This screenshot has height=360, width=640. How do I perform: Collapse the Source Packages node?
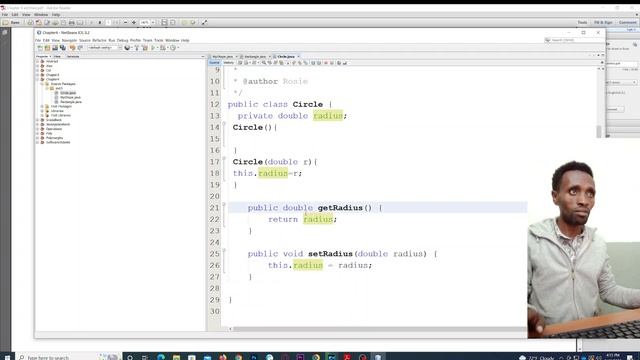(x=42, y=84)
